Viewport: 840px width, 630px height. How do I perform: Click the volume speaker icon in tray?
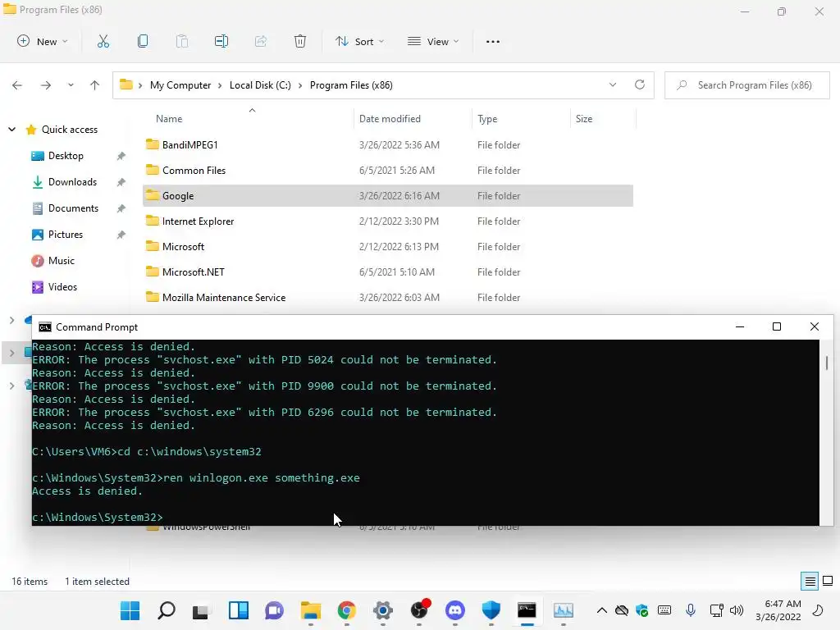tap(737, 610)
